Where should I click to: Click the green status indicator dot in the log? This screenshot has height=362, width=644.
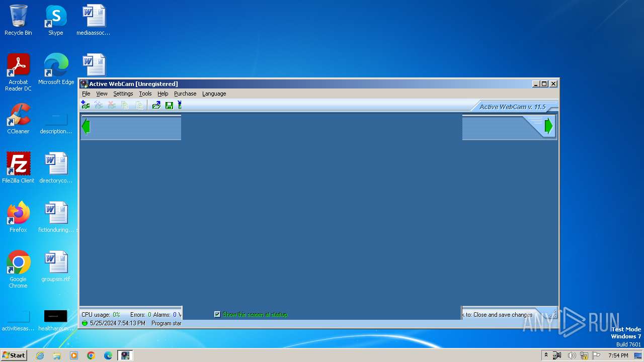[x=85, y=323]
